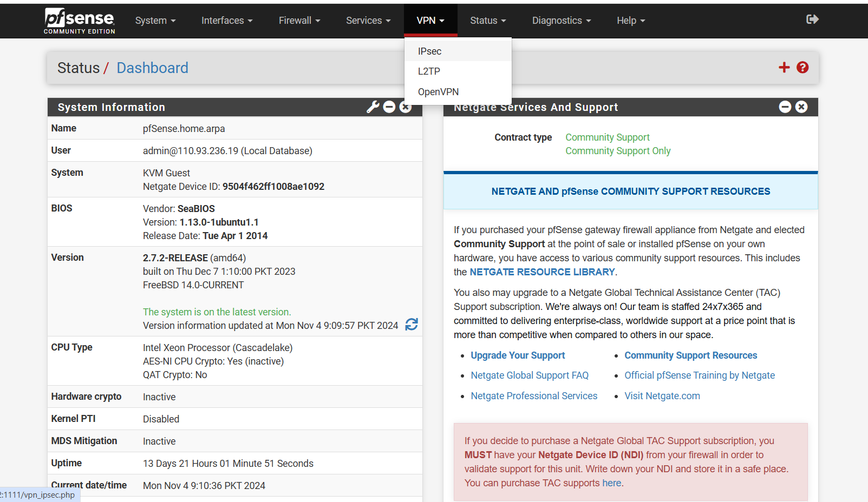This screenshot has width=868, height=502.
Task: Choose OpenVPN in the VPN menu
Action: pyautogui.click(x=438, y=92)
